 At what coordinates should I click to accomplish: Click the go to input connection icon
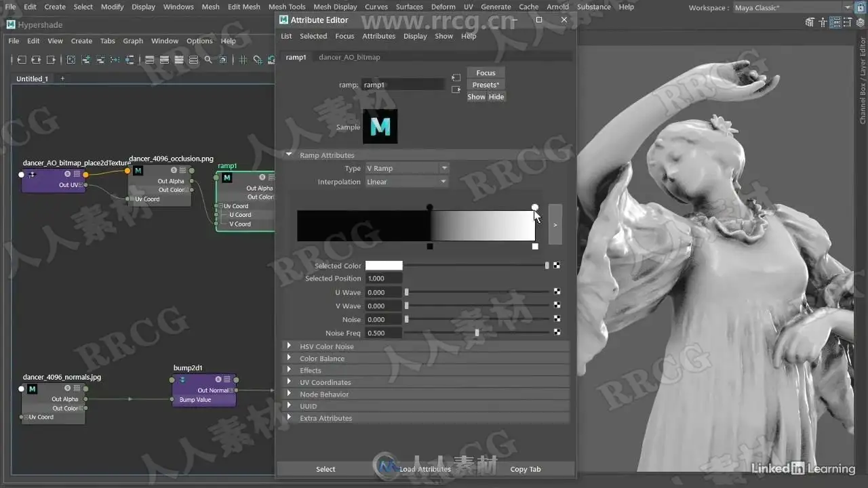[x=456, y=78]
